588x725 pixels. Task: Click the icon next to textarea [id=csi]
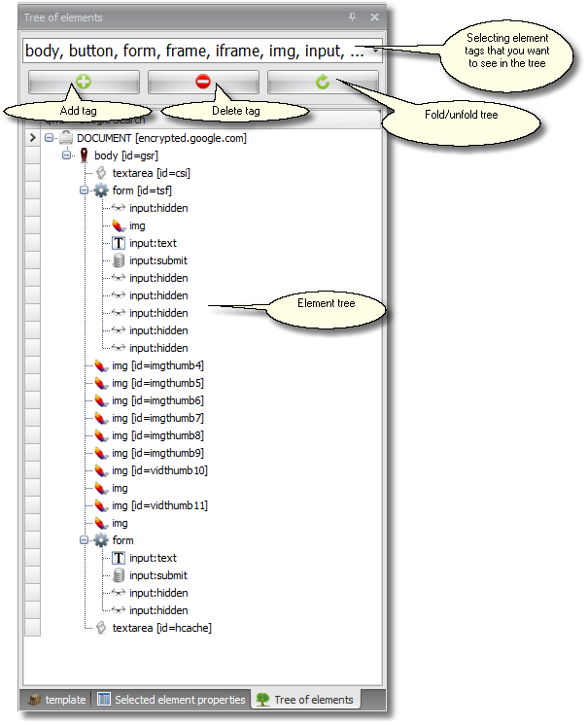click(x=101, y=173)
